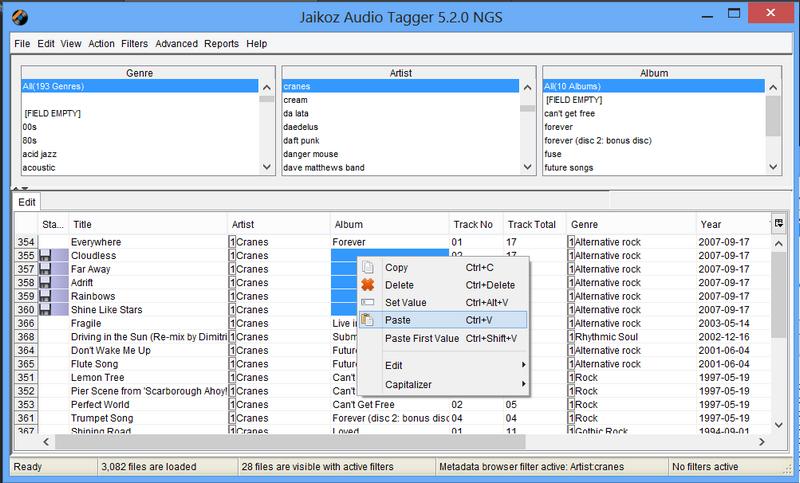Click the Title column header
Viewport: 800px width, 483px height.
[148, 224]
